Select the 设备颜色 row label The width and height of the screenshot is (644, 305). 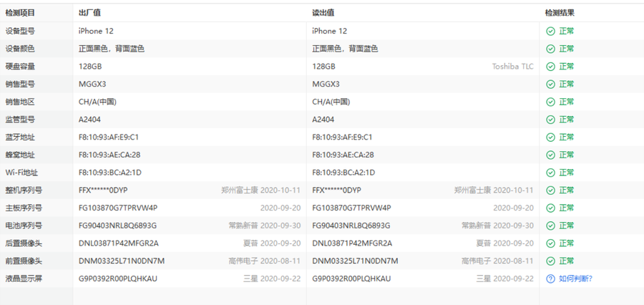point(20,49)
